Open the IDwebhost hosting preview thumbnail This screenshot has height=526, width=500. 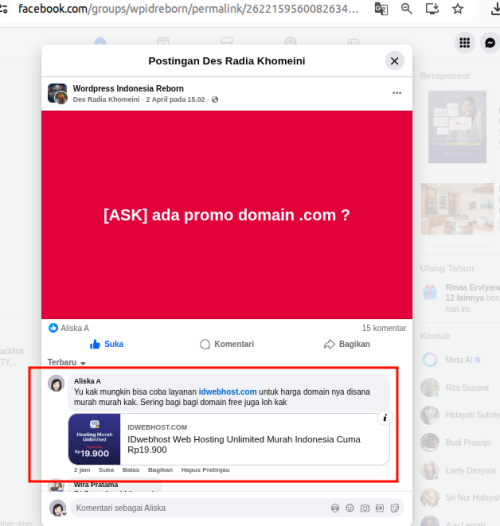(x=94, y=439)
